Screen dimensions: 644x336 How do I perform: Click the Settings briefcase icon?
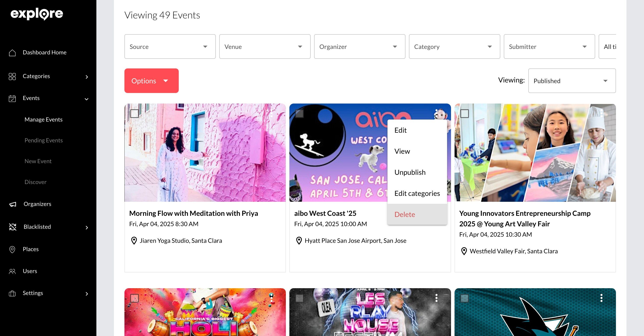click(12, 293)
